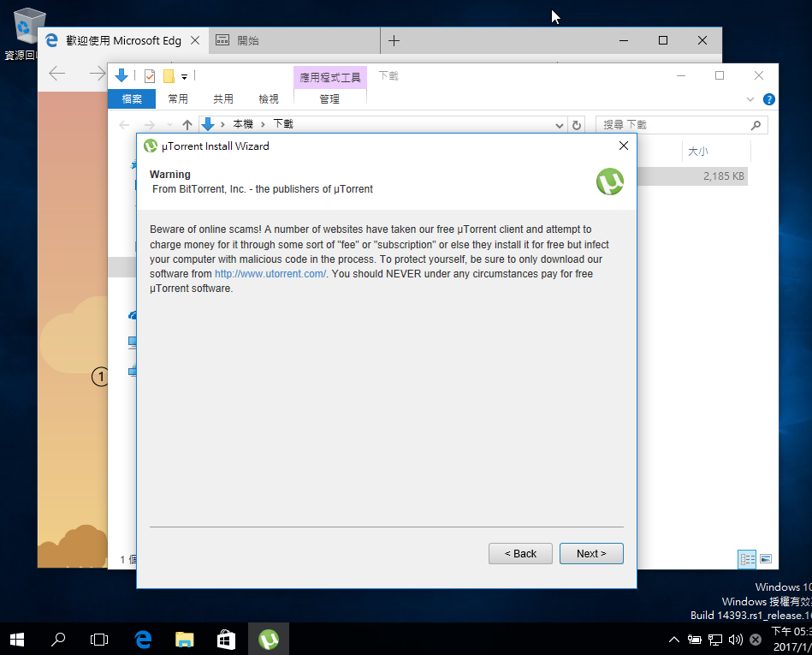
Task: Click the 搜尋 下載 search box
Action: pyautogui.click(x=681, y=125)
